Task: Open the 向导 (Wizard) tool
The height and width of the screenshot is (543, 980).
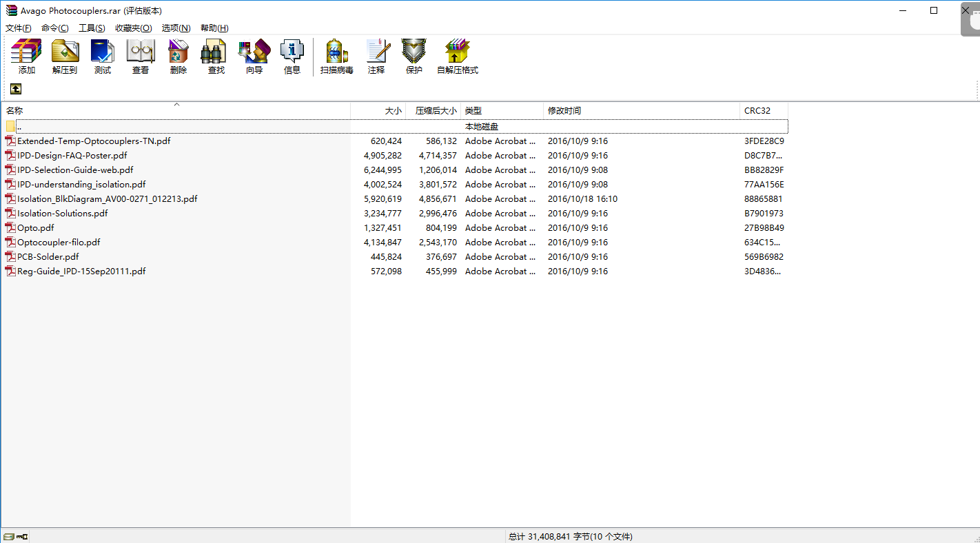Action: click(x=254, y=52)
